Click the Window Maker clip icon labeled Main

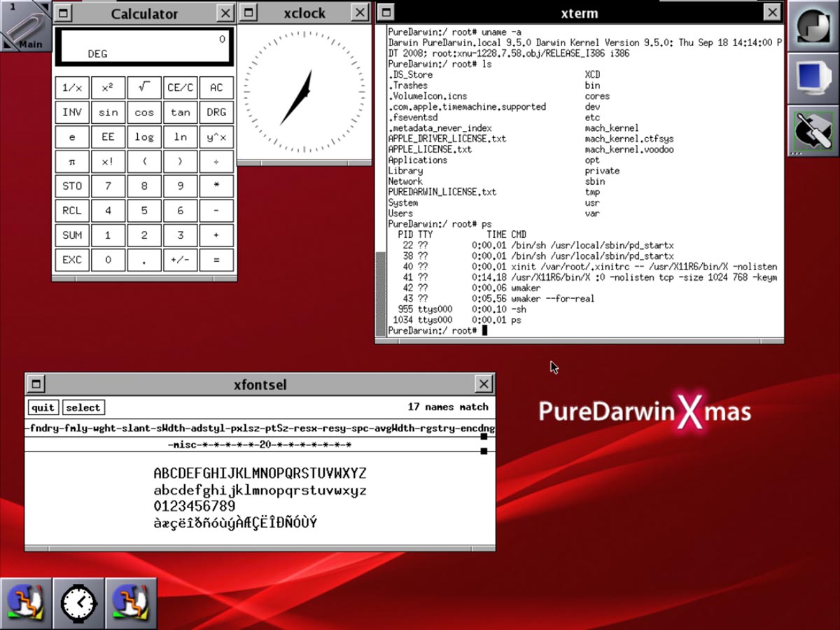coord(26,26)
